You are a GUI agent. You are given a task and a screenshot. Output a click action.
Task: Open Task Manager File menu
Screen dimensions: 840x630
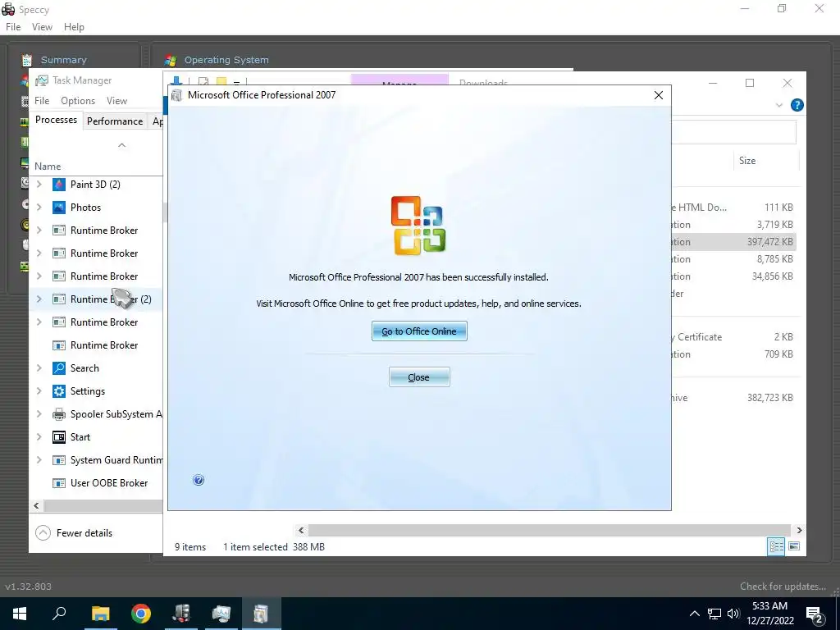42,101
